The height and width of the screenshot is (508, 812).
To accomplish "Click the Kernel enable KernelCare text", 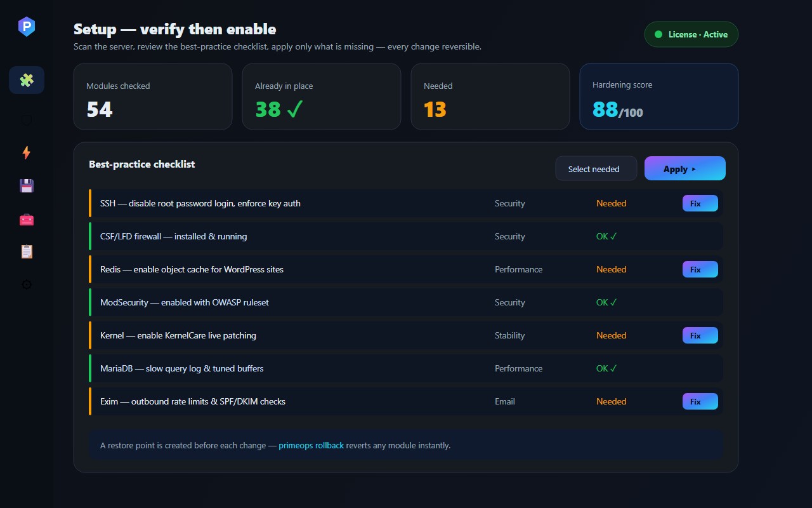I will pyautogui.click(x=178, y=335).
